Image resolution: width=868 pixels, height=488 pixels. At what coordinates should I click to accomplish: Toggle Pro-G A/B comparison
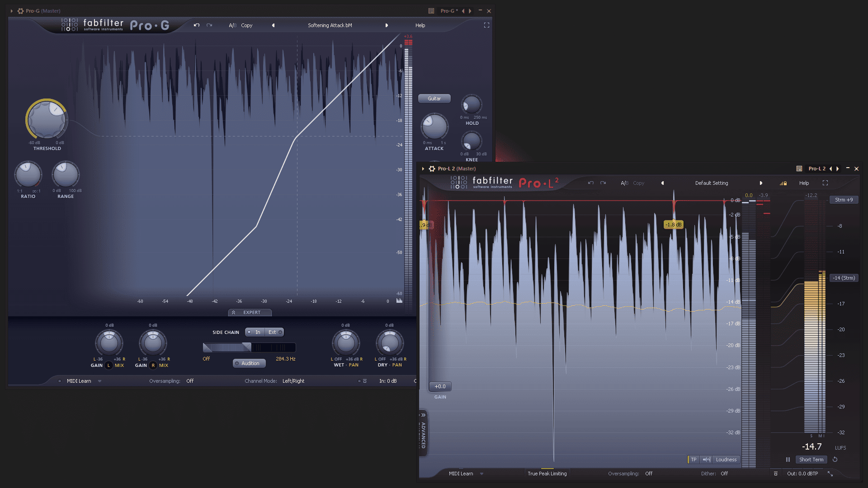click(x=232, y=25)
